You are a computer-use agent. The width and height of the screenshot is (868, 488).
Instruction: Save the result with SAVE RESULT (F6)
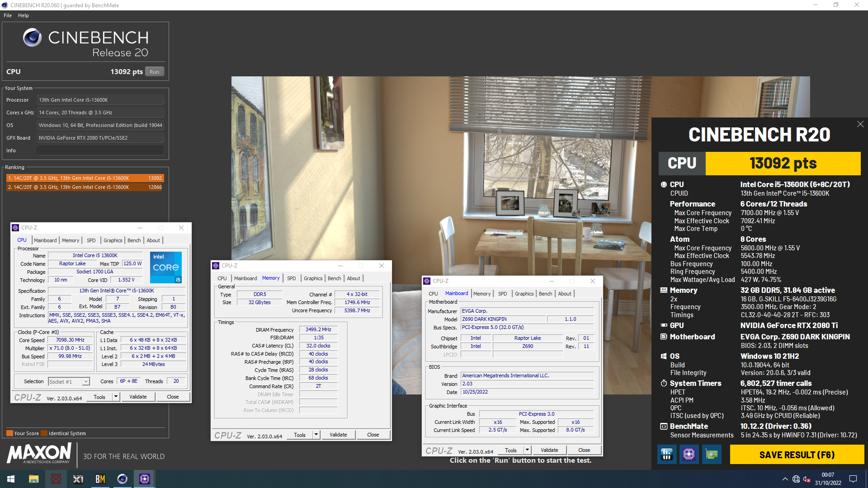(x=797, y=455)
